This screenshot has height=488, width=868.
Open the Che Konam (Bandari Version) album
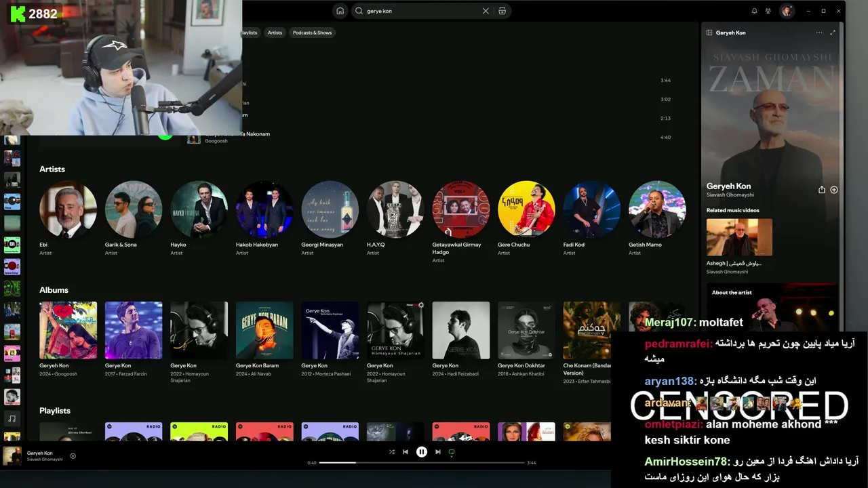592,330
